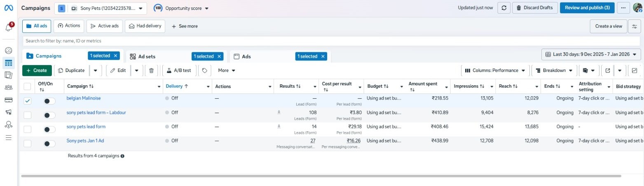Click the refresh data icon
644x186 pixels.
coord(503,8)
